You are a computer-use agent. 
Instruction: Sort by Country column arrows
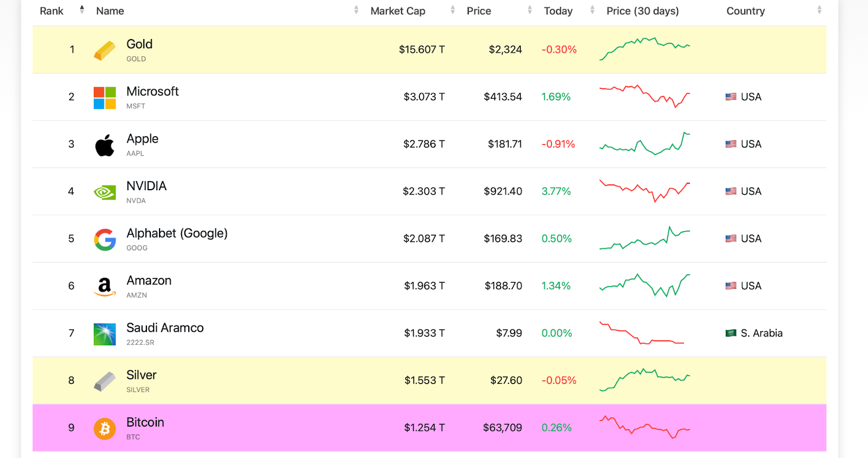coord(819,10)
